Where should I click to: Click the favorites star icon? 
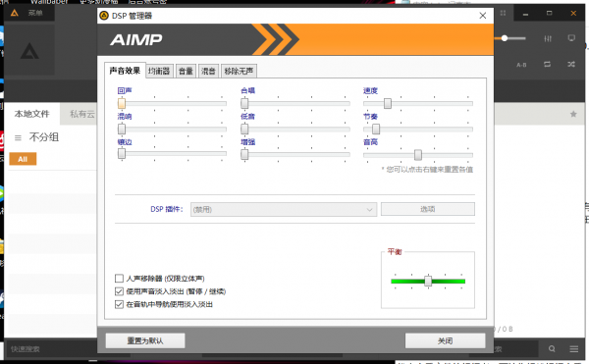[x=573, y=114]
